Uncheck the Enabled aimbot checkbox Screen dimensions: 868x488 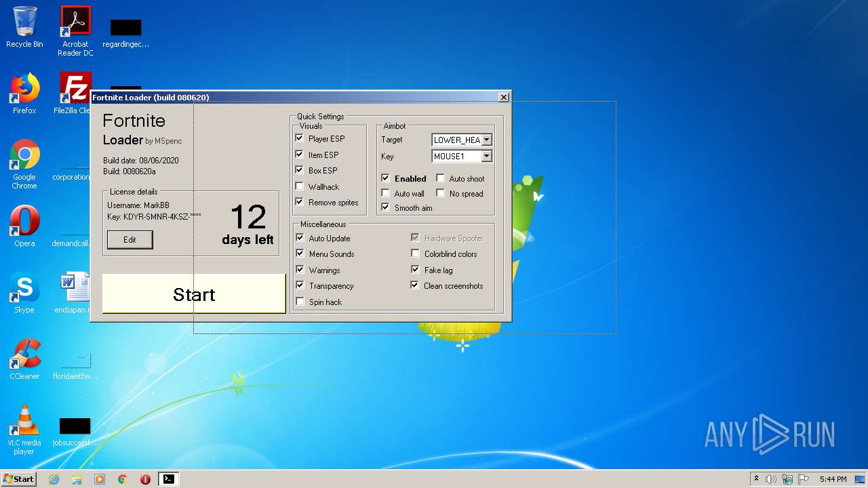coord(385,178)
